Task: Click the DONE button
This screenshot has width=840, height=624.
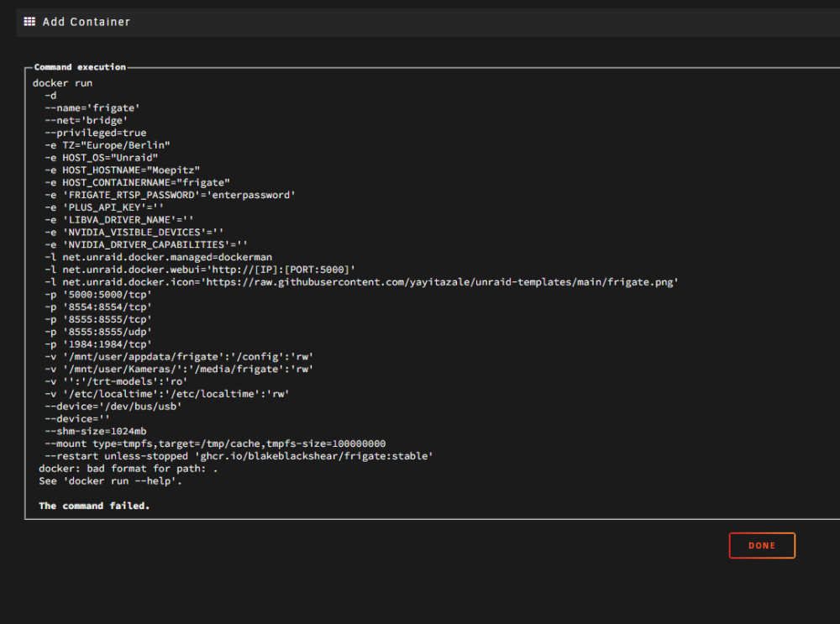Action: [x=762, y=545]
